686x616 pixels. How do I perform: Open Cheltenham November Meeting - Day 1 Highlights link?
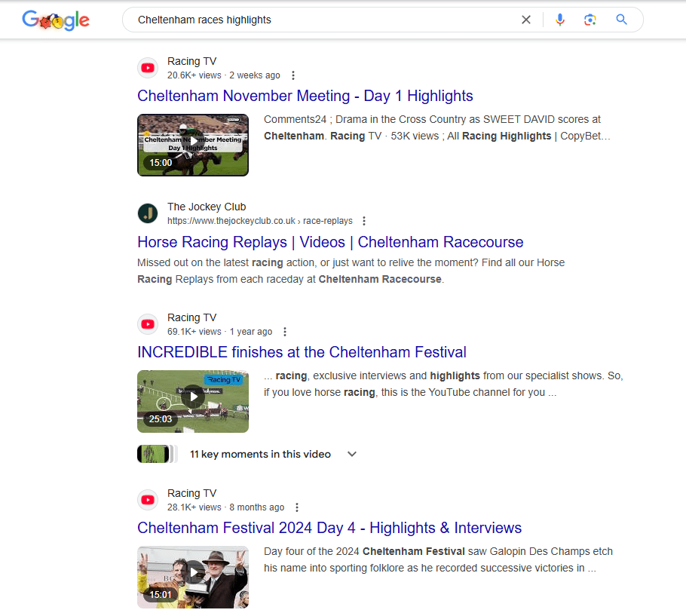point(304,96)
